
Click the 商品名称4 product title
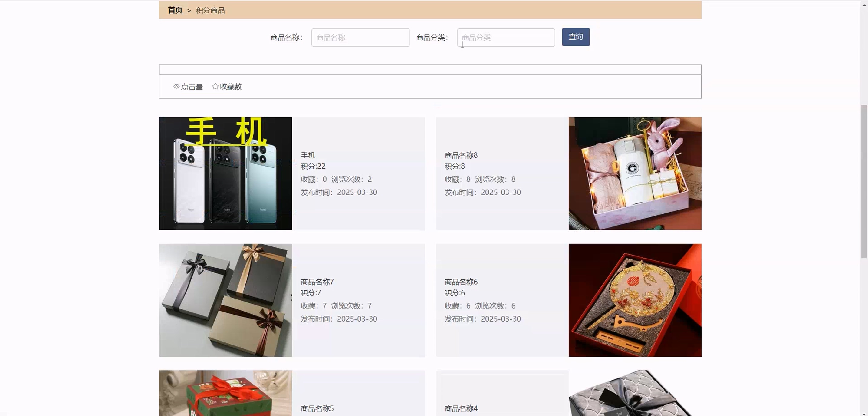(461, 408)
